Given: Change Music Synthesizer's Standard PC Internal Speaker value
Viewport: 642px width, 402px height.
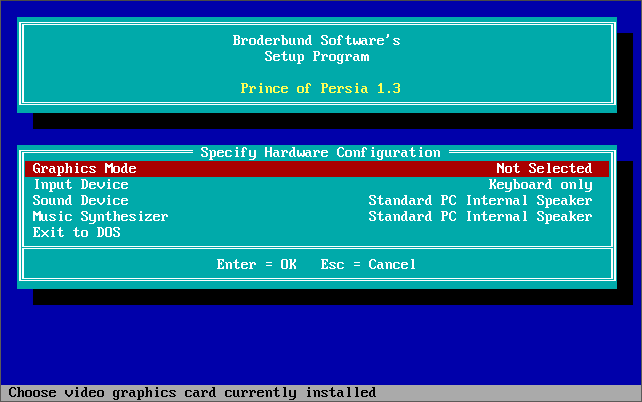Looking at the screenshot, I should tap(480, 217).
